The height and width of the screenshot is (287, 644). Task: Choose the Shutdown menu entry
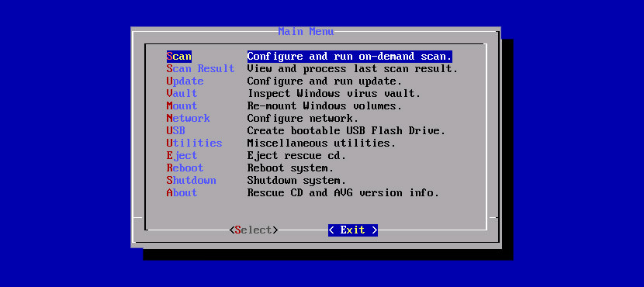coord(191,180)
